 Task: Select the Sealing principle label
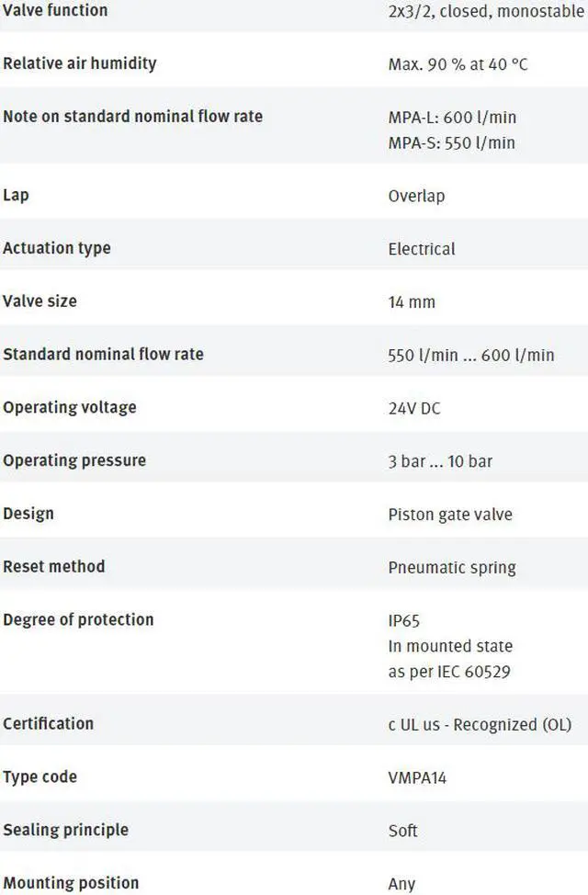(65, 830)
